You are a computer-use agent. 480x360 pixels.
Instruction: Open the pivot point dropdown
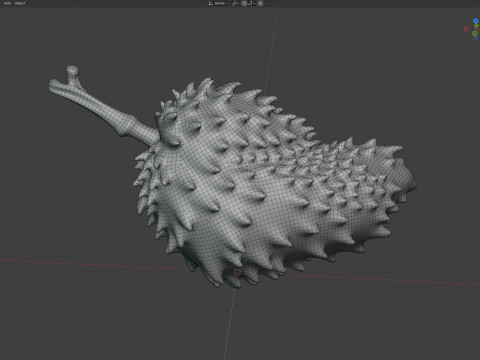pyautogui.click(x=235, y=3)
